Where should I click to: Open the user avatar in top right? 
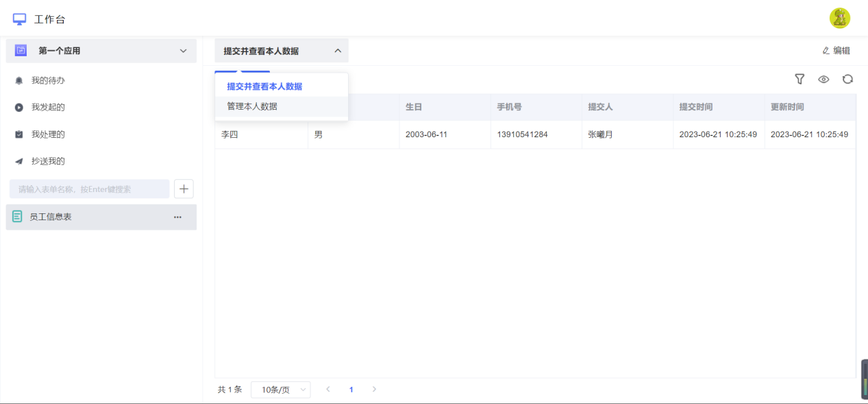(839, 19)
